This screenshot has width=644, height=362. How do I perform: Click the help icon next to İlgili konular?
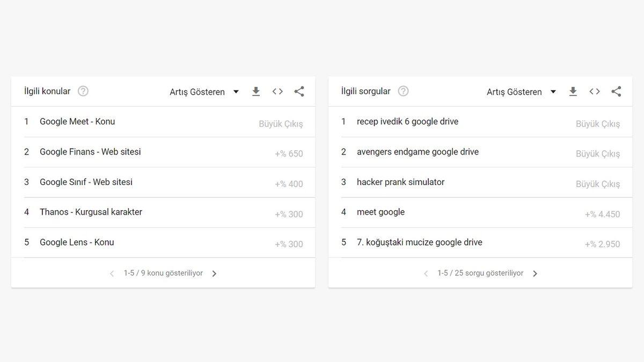83,91
